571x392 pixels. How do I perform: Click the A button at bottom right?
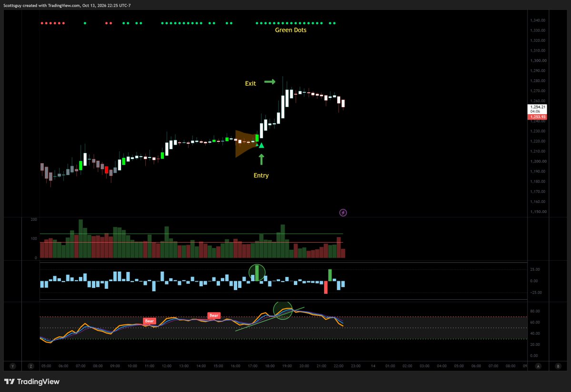pos(538,366)
